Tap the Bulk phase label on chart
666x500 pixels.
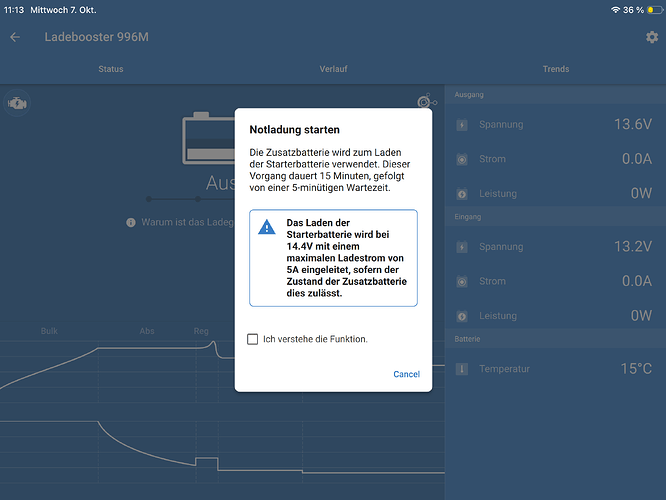49,331
